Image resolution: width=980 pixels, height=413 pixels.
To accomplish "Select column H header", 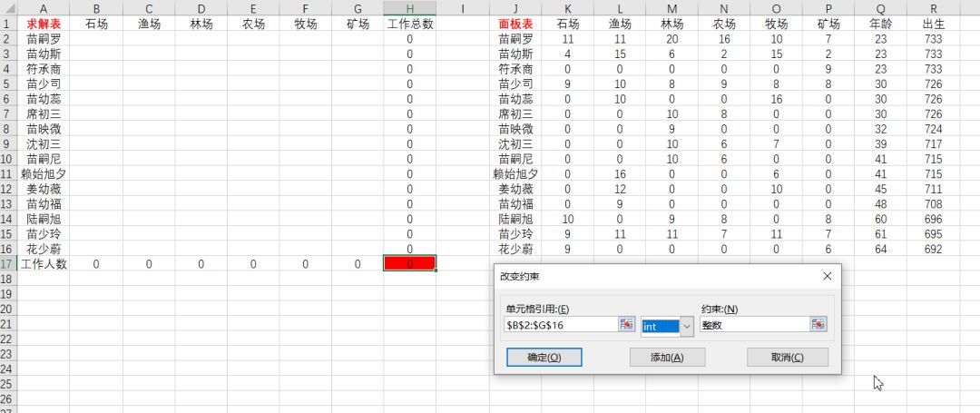I will tap(409, 8).
